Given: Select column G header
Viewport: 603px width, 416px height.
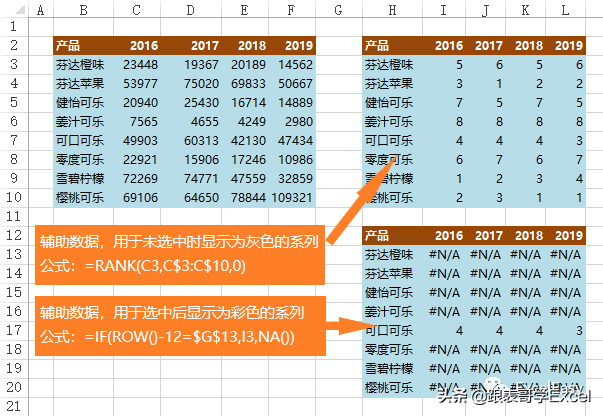Looking at the screenshot, I should tap(338, 9).
